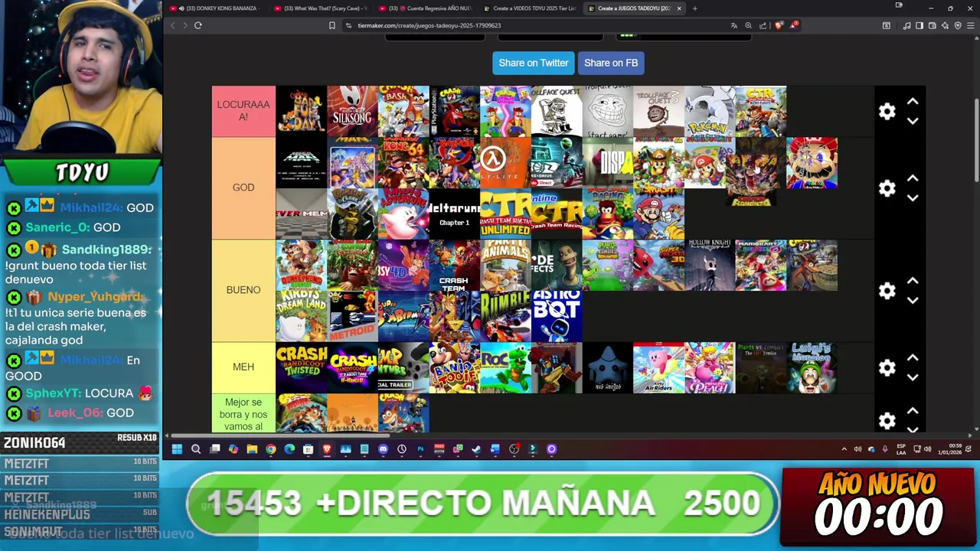Open settings gear for MEH tier
Image resolution: width=980 pixels, height=551 pixels.
[887, 367]
